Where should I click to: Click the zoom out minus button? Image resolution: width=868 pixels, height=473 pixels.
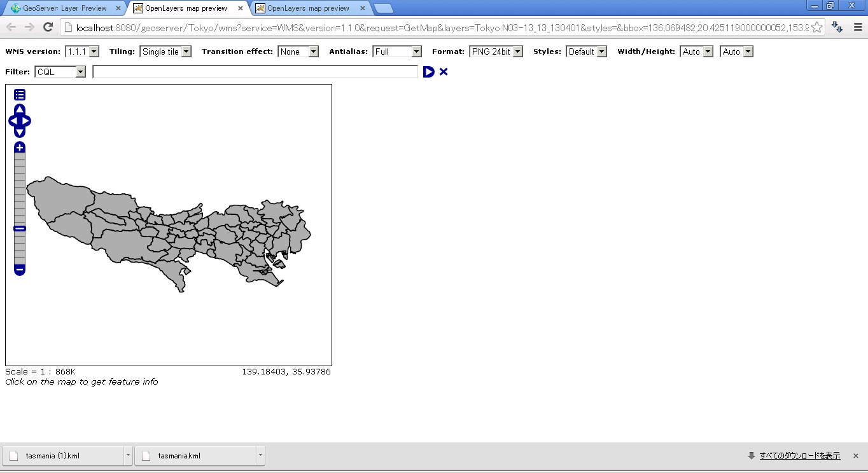click(20, 270)
